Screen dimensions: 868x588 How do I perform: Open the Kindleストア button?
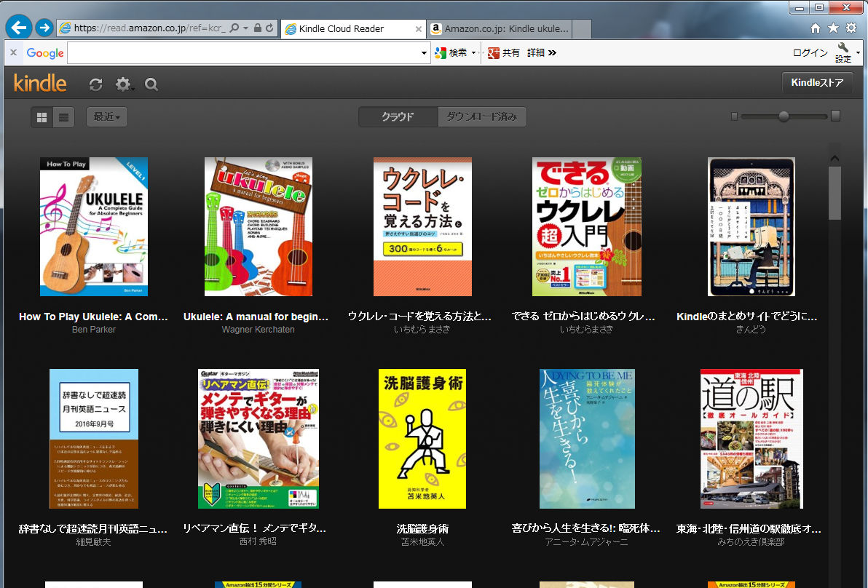[x=817, y=83]
